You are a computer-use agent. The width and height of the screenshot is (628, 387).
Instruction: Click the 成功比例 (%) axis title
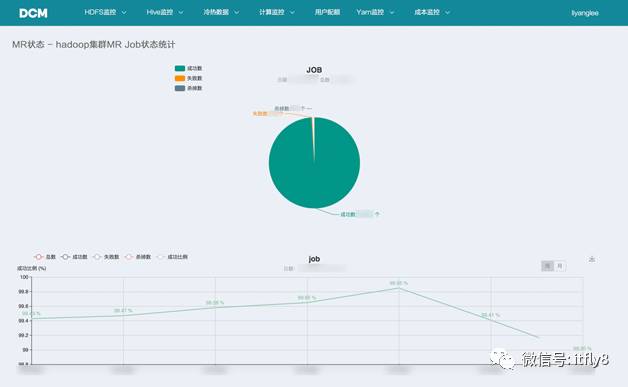point(31,268)
